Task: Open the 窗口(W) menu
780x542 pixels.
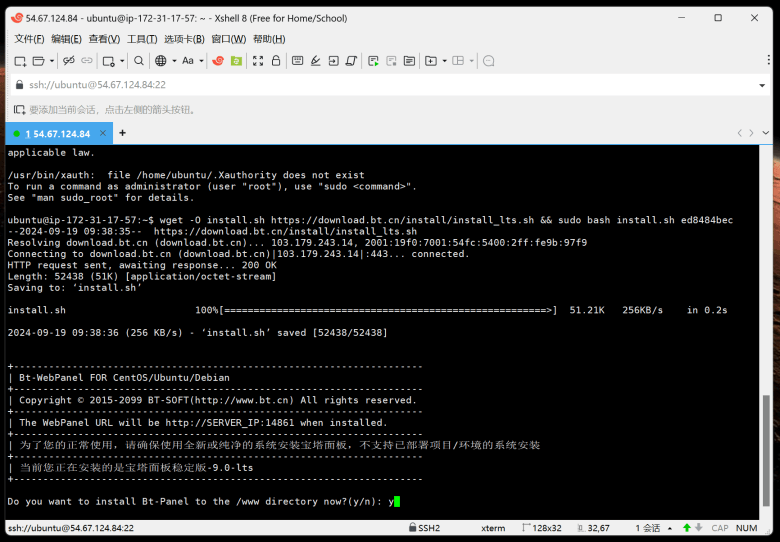Action: click(228, 39)
